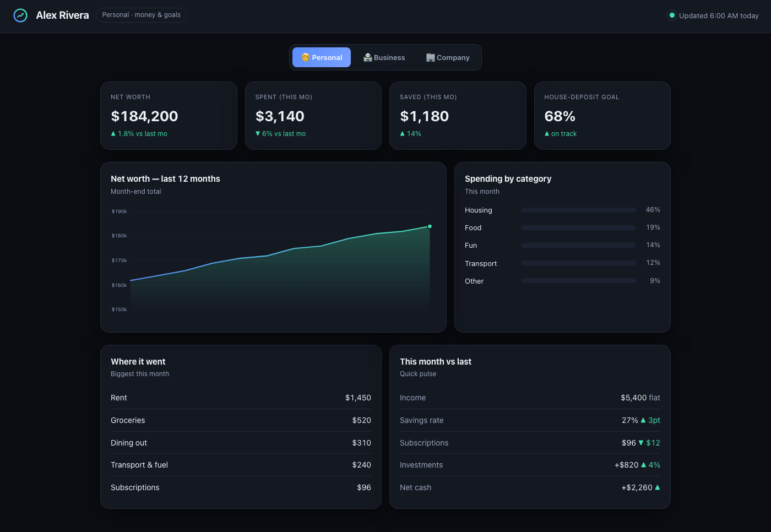Click the $190k axis label
Image resolution: width=771 pixels, height=532 pixels.
pyautogui.click(x=120, y=211)
